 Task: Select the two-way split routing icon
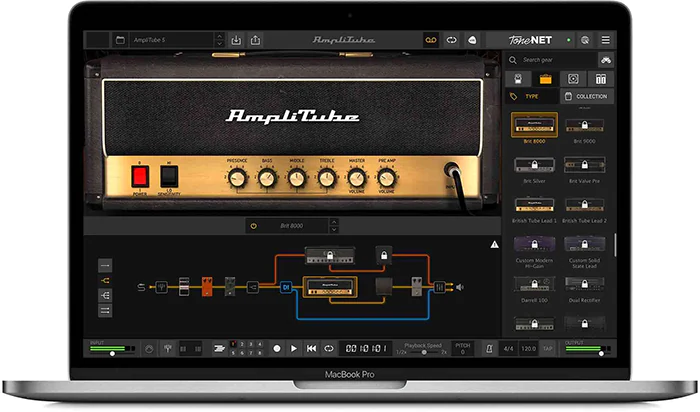coord(105,281)
